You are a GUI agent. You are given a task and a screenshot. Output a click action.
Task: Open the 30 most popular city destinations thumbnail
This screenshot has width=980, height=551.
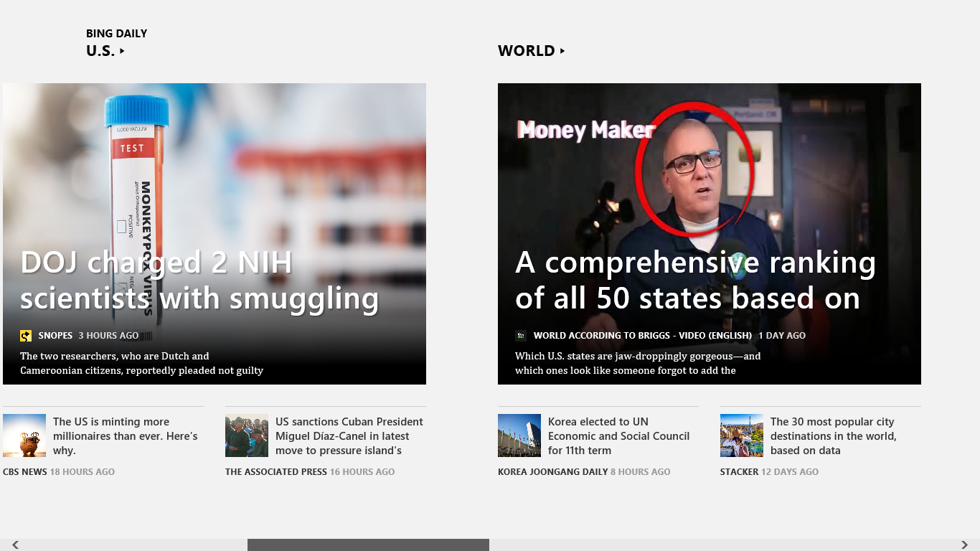[742, 435]
